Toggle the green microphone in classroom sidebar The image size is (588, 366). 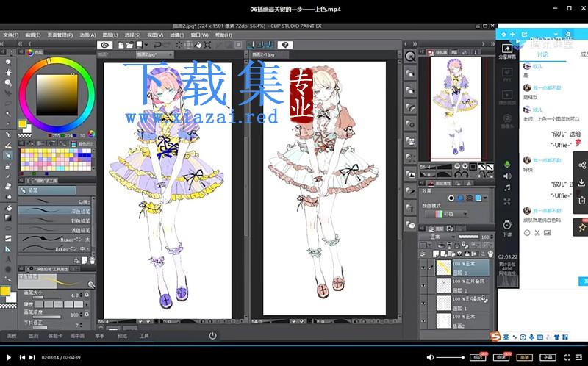pyautogui.click(x=507, y=164)
